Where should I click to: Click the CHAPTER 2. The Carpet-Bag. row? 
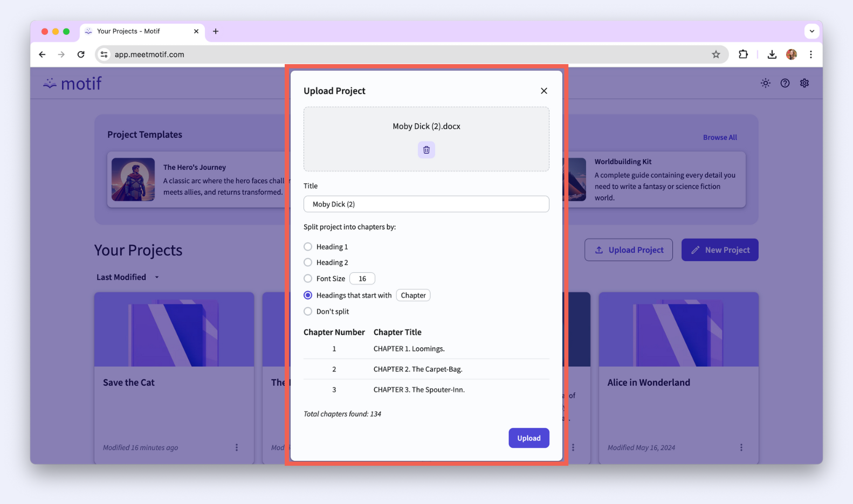click(x=426, y=369)
